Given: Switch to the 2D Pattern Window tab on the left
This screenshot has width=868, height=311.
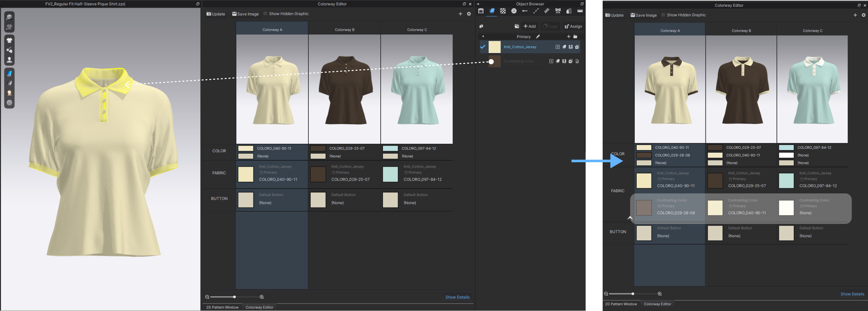Looking at the screenshot, I should tap(222, 307).
